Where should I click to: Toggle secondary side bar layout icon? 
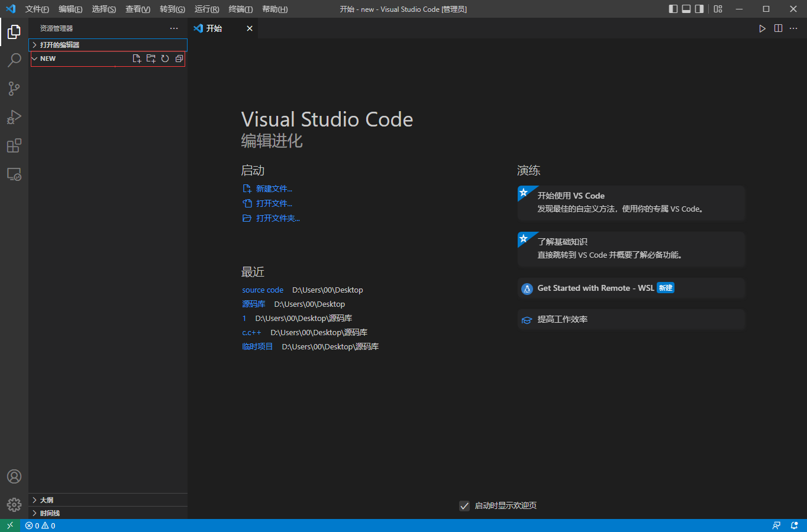[699, 9]
